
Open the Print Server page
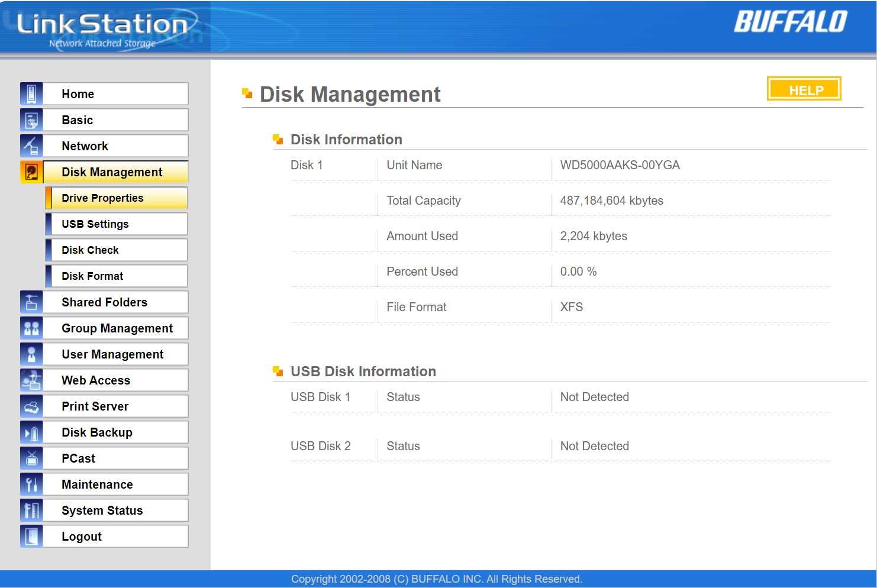tap(116, 406)
